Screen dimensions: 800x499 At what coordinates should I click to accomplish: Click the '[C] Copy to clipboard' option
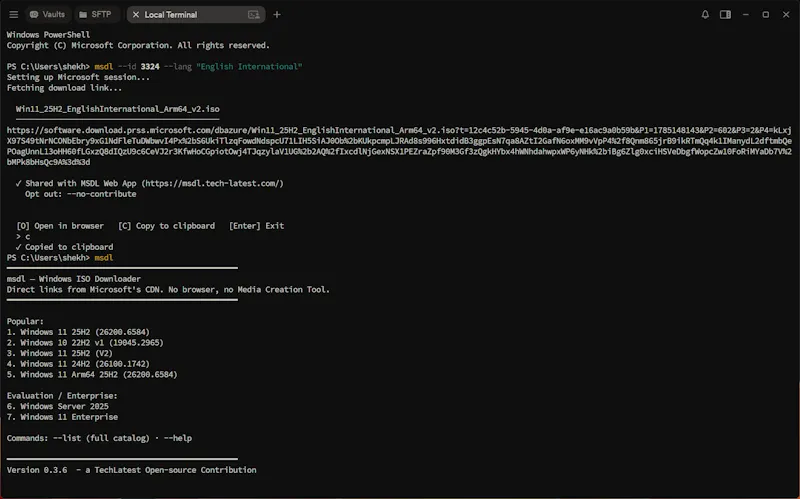click(x=166, y=226)
